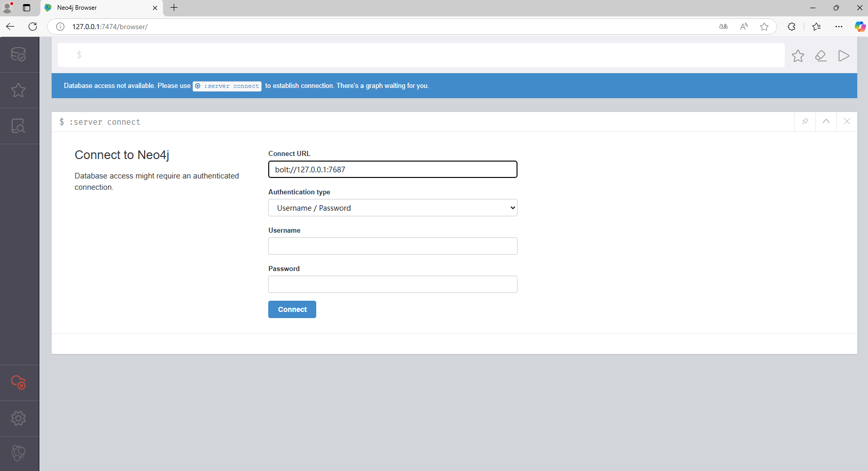Open the browser Favorites list icon
This screenshot has width=868, height=471.
[x=816, y=27]
